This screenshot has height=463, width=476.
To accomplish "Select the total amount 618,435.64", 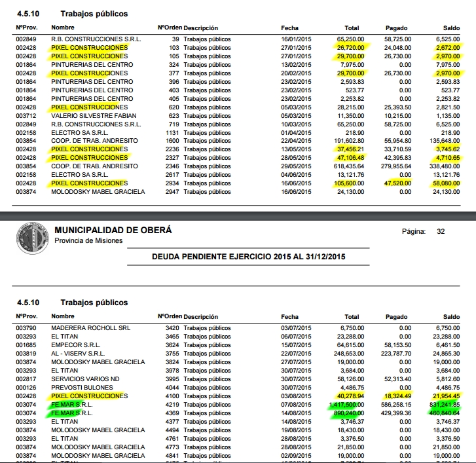I will pyautogui.click(x=346, y=166).
